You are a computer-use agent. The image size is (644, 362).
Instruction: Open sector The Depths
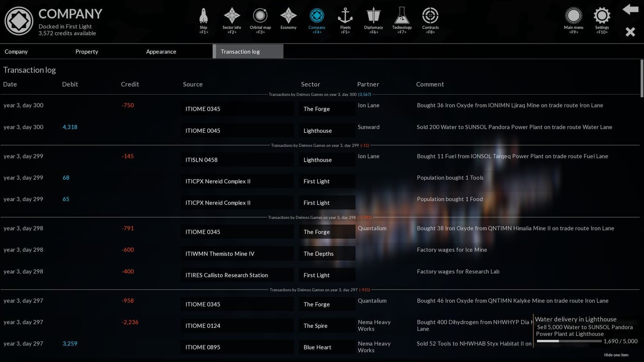pyautogui.click(x=327, y=253)
